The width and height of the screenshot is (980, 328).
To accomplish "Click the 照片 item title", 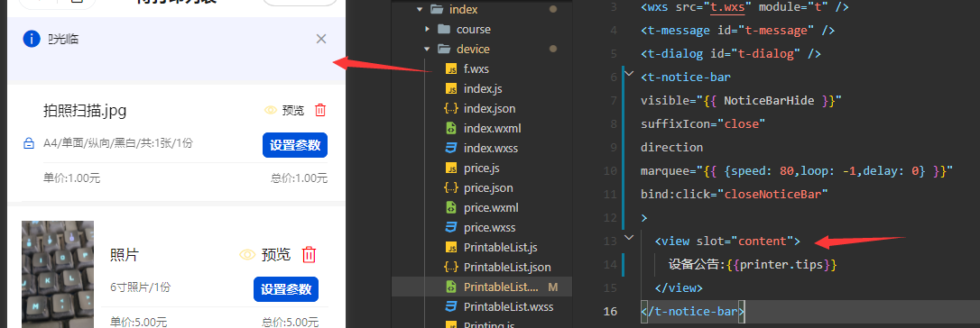I will (x=124, y=255).
